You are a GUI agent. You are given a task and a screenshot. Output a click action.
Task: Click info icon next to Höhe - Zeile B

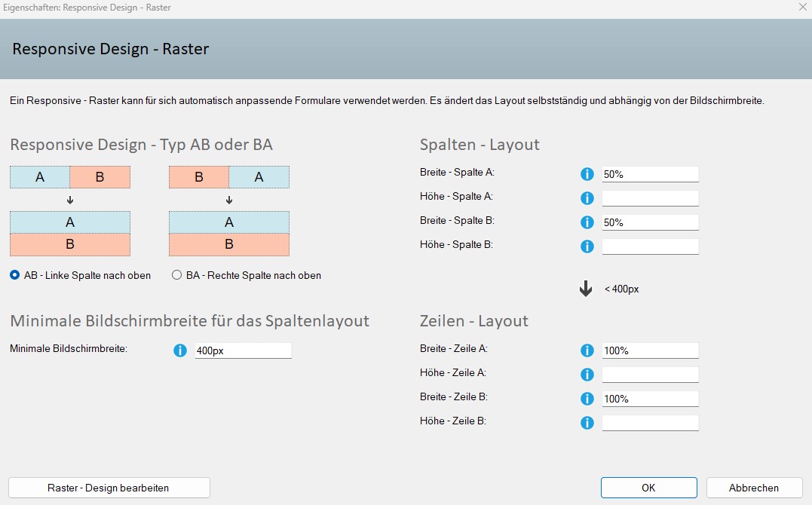click(x=587, y=423)
